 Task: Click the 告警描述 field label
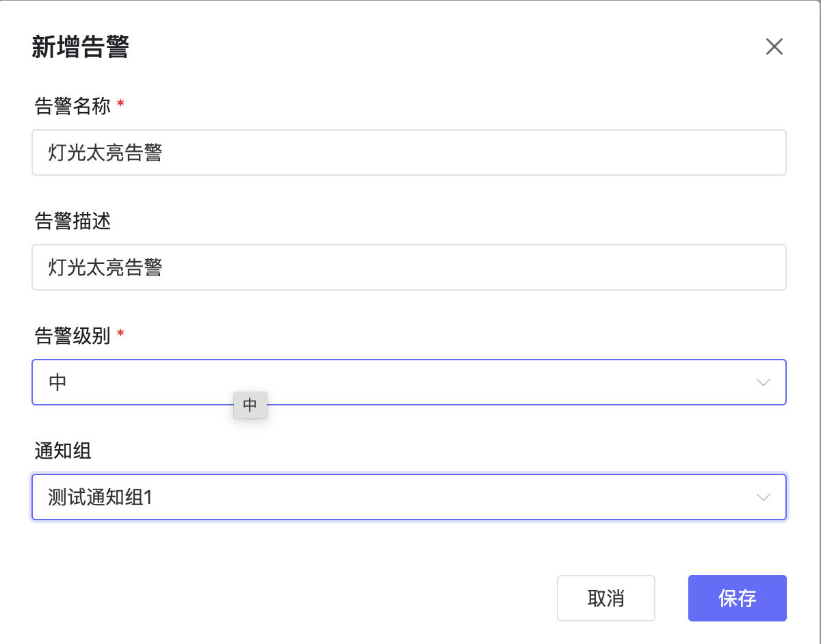[73, 220]
